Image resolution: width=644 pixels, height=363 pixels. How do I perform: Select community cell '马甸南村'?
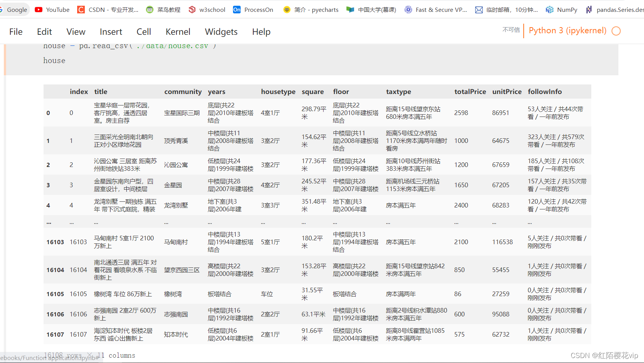(176, 242)
